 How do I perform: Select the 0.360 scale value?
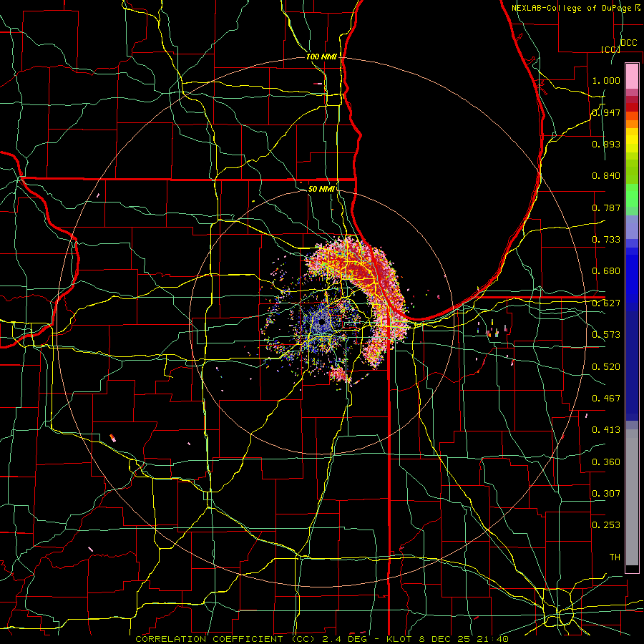tap(606, 462)
